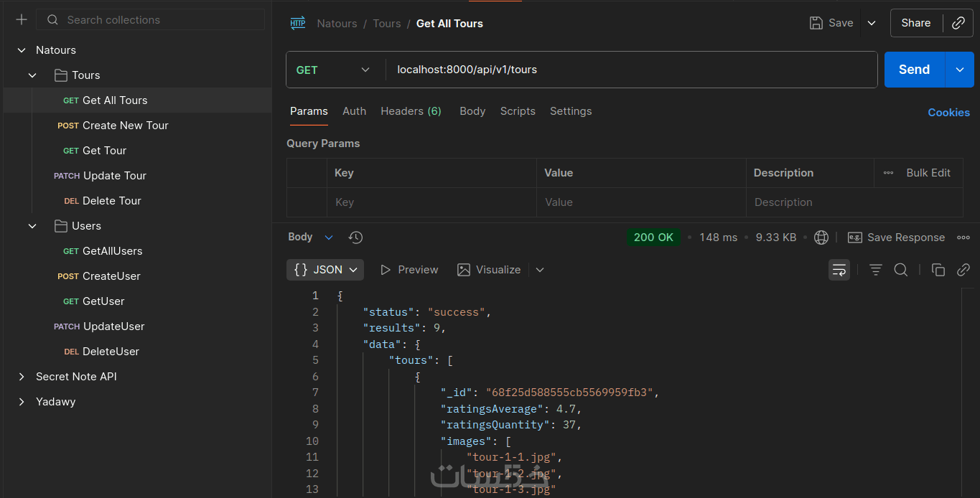Screen dimensions: 980x498
Task: Open the JSON format dropdown
Action: tap(325, 270)
